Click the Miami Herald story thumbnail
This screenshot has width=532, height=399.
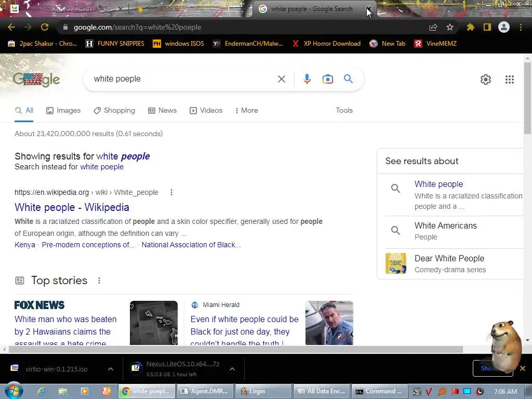tap(329, 323)
